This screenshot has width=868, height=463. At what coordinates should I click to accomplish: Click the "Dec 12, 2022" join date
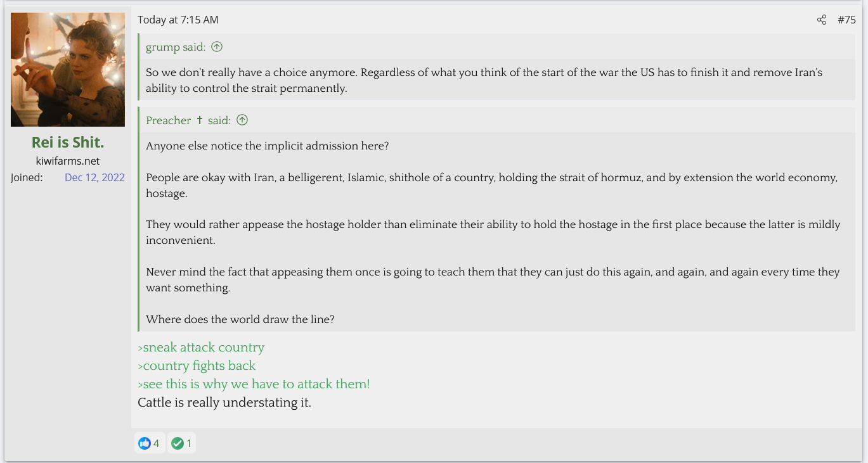tap(94, 177)
